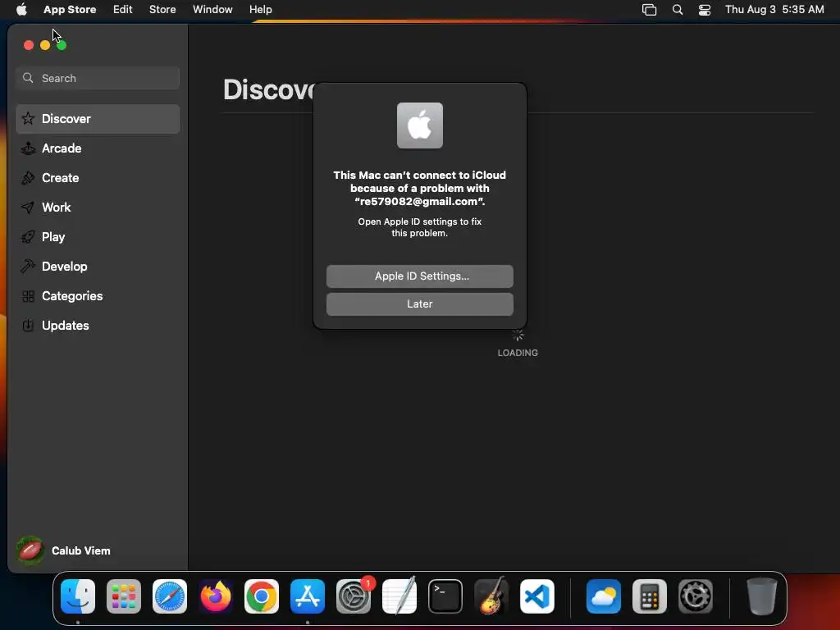Click the Categories grid icon
The height and width of the screenshot is (630, 840).
28,295
